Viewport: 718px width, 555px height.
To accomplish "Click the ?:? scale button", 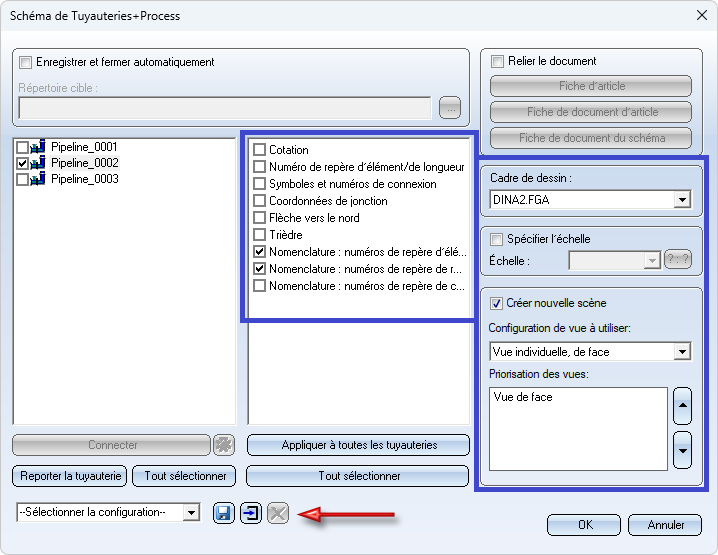I will (678, 260).
